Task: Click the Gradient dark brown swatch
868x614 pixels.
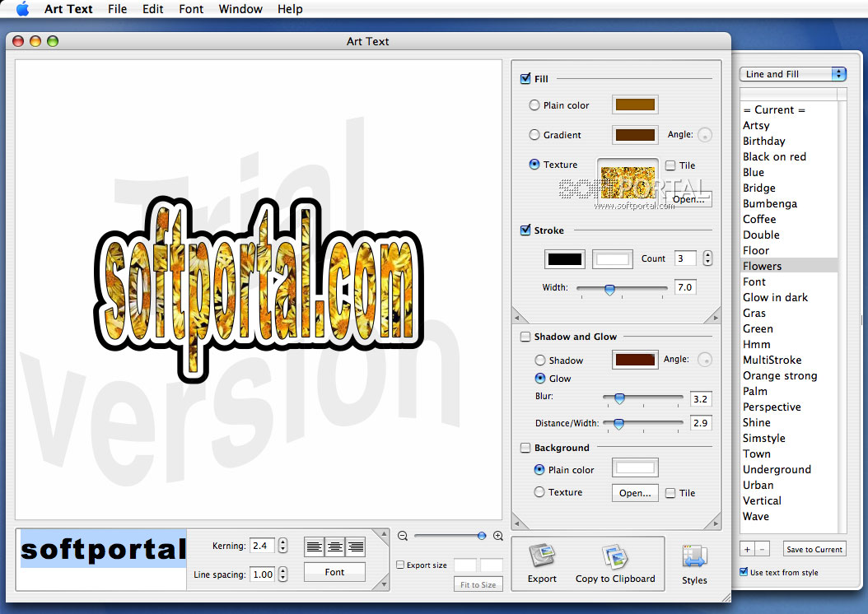Action: [635, 134]
